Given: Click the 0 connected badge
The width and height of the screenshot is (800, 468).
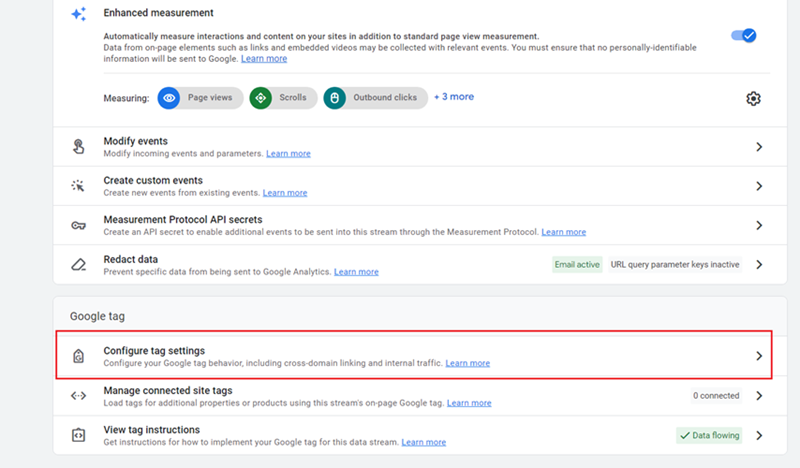Looking at the screenshot, I should point(716,396).
